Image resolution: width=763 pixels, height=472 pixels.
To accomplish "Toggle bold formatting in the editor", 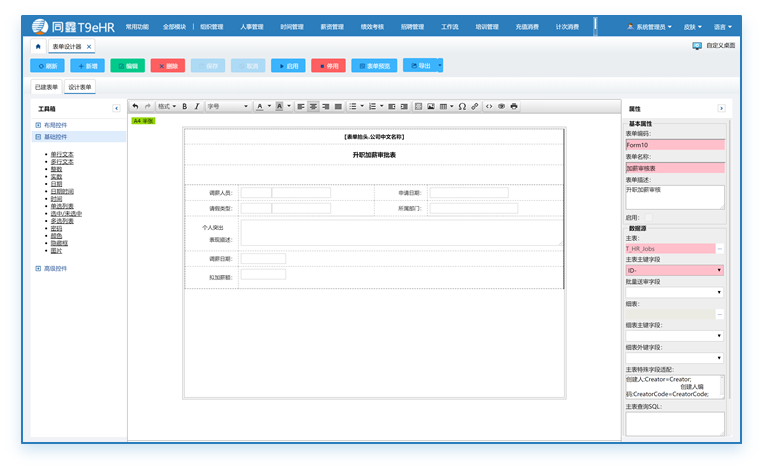I will 185,106.
